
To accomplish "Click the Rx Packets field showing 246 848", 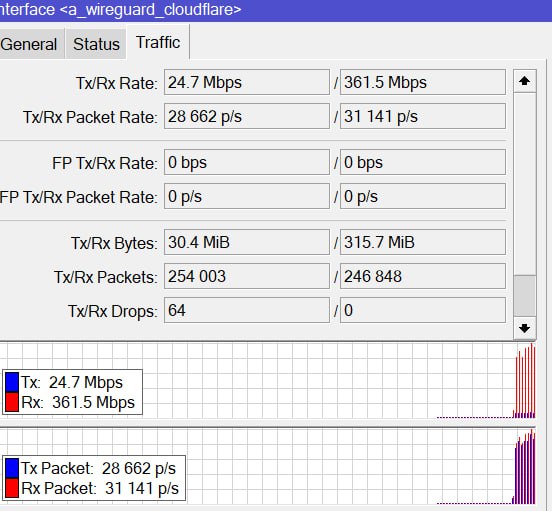I will (x=423, y=276).
